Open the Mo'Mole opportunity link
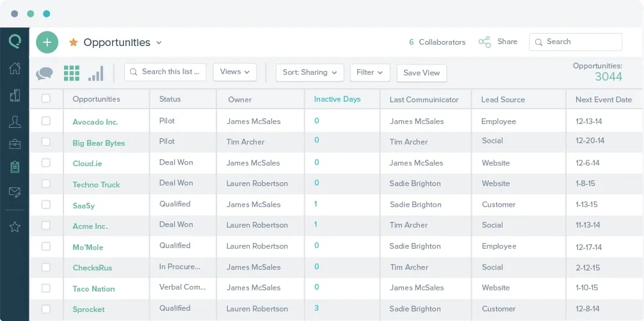644x321 pixels. pos(88,247)
